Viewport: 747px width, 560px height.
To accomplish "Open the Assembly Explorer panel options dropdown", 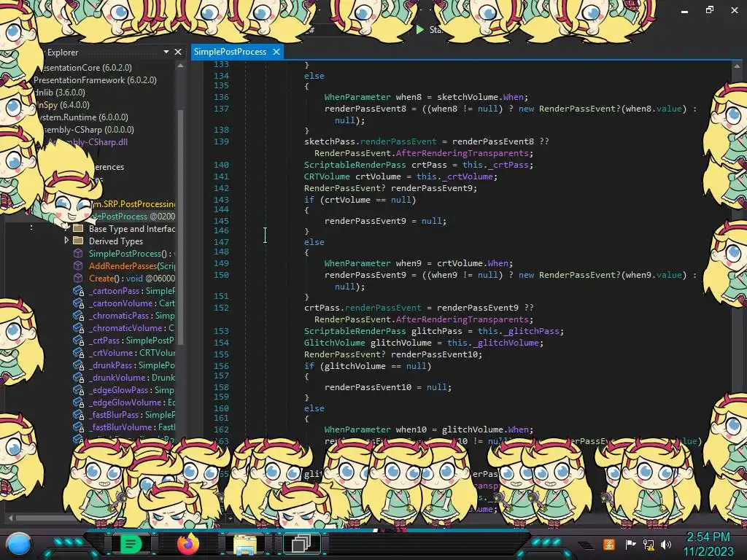I will click(x=166, y=52).
